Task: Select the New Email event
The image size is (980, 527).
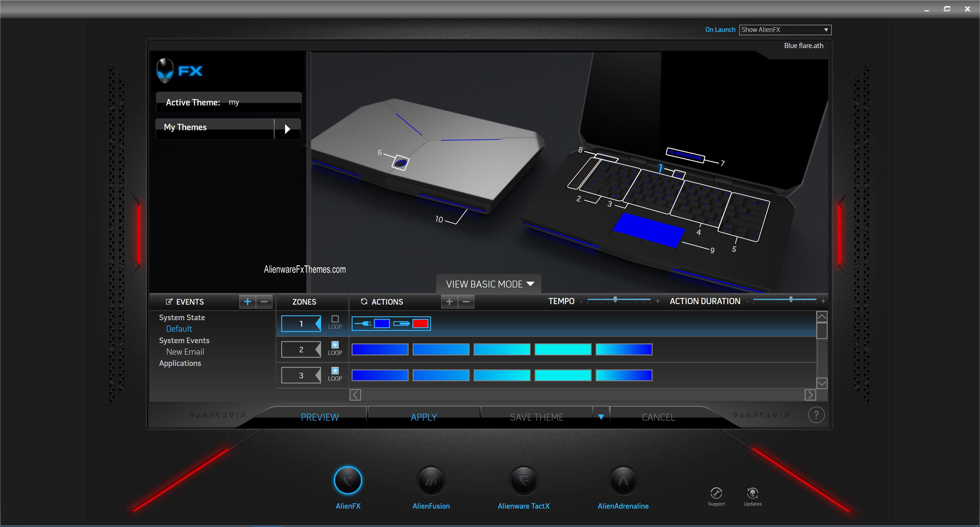Action: pos(185,352)
